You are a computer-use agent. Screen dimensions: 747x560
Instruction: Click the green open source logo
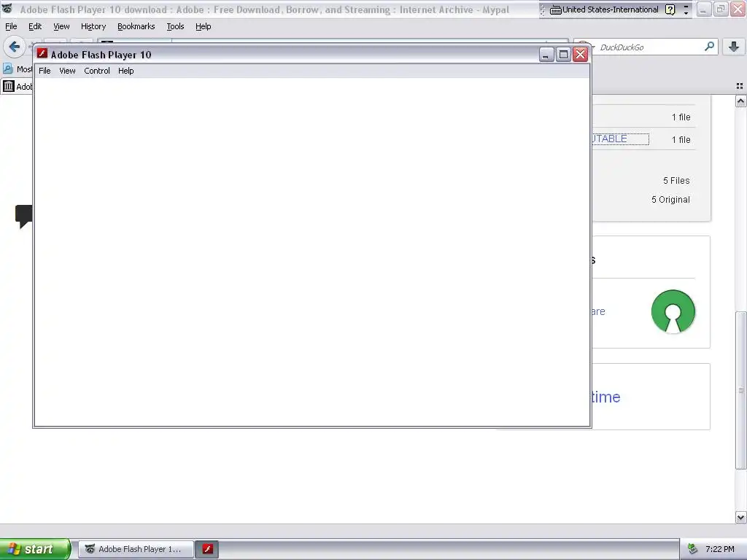pyautogui.click(x=673, y=311)
